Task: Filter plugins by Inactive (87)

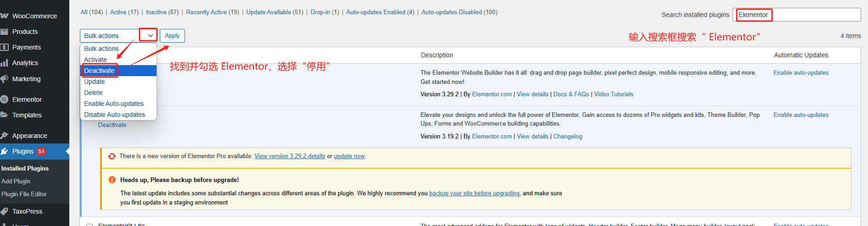Action: coord(162,12)
